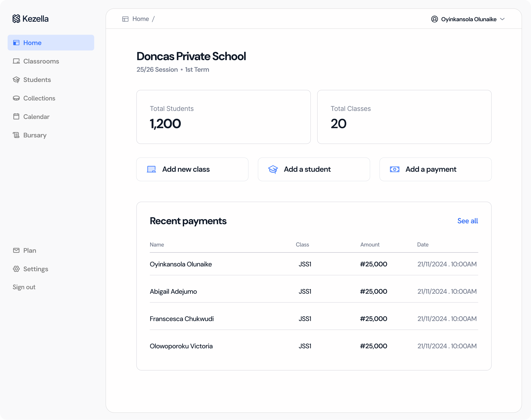Click the Calendar sidebar icon
Image resolution: width=531 pixels, height=420 pixels.
tap(16, 117)
